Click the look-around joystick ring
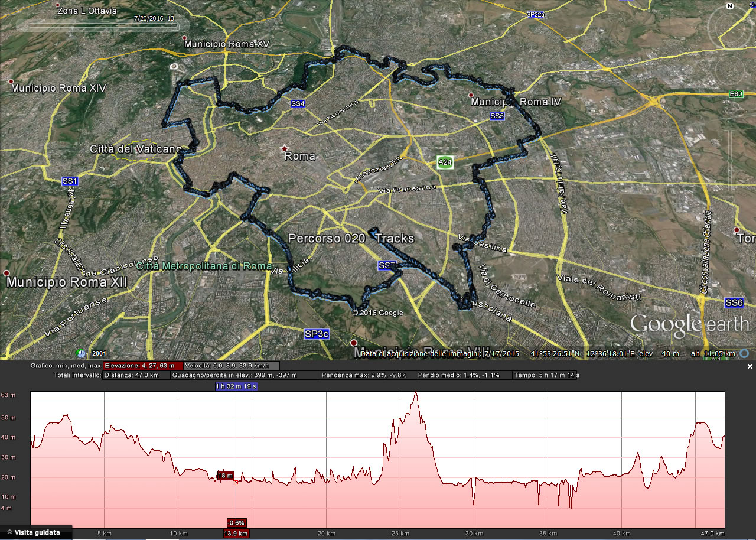Viewport: 756px width, 540px height. pyautogui.click(x=731, y=27)
